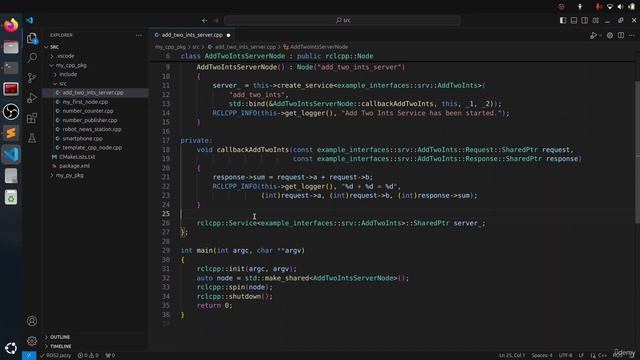Toggle the primary side bar layout
640x360 pixels.
[x=563, y=20]
